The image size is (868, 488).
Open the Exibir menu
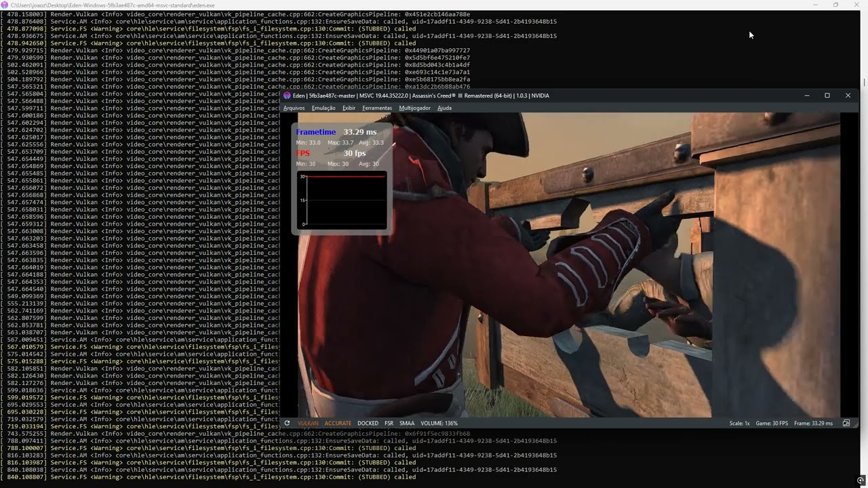pyautogui.click(x=349, y=108)
